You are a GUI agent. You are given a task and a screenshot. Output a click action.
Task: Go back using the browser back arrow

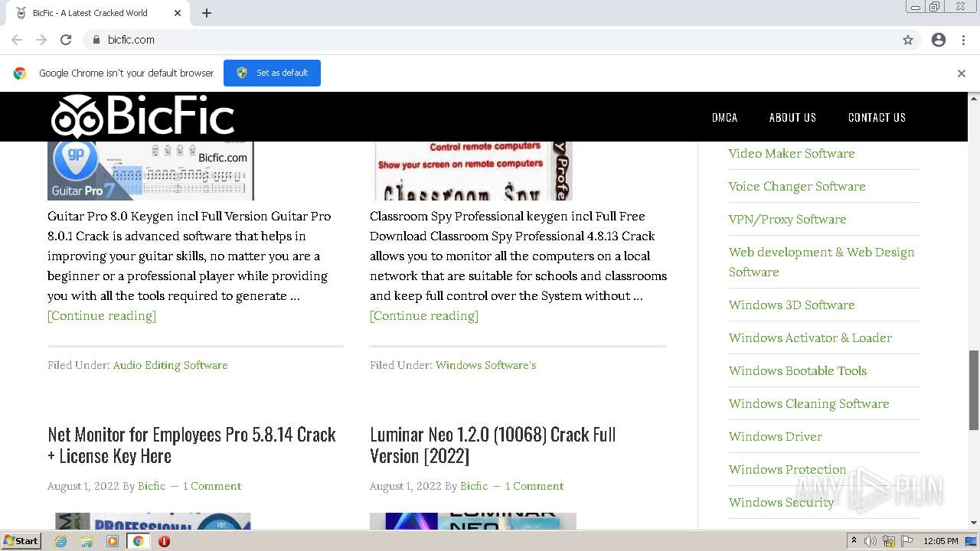coord(17,40)
